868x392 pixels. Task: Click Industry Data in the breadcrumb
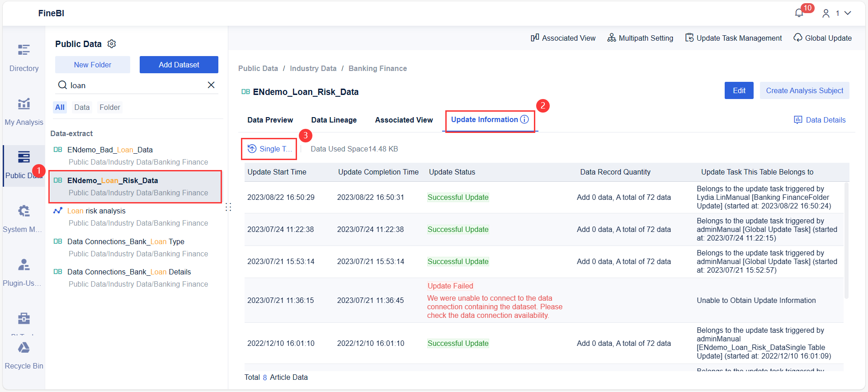[313, 68]
